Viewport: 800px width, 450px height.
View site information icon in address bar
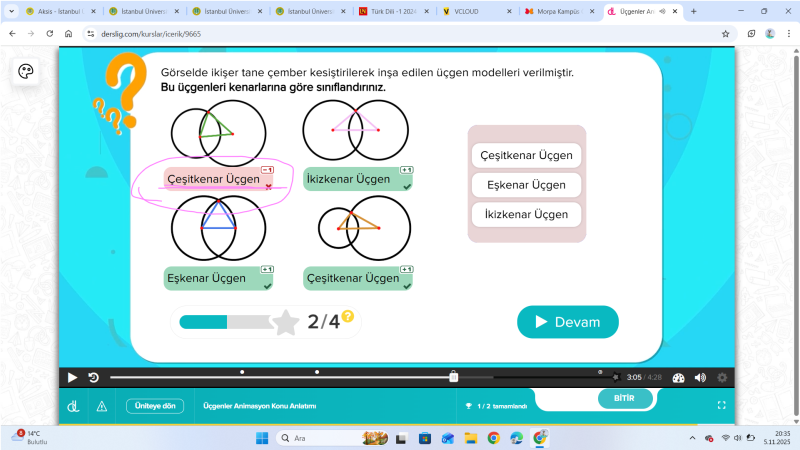point(91,34)
